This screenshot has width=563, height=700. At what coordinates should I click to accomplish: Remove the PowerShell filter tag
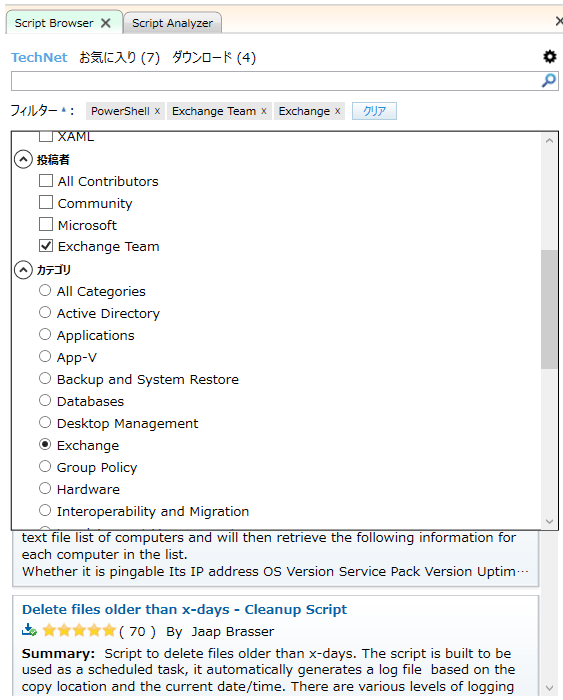click(x=157, y=111)
